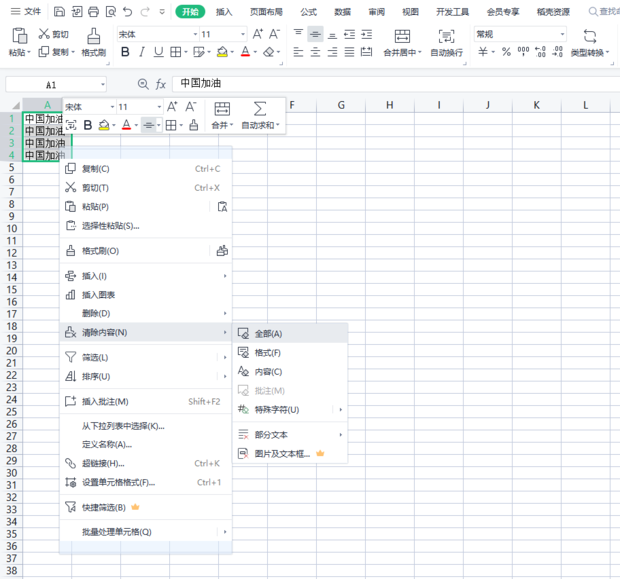Click the Borders icon in the ribbon
620x579 pixels.
click(176, 52)
